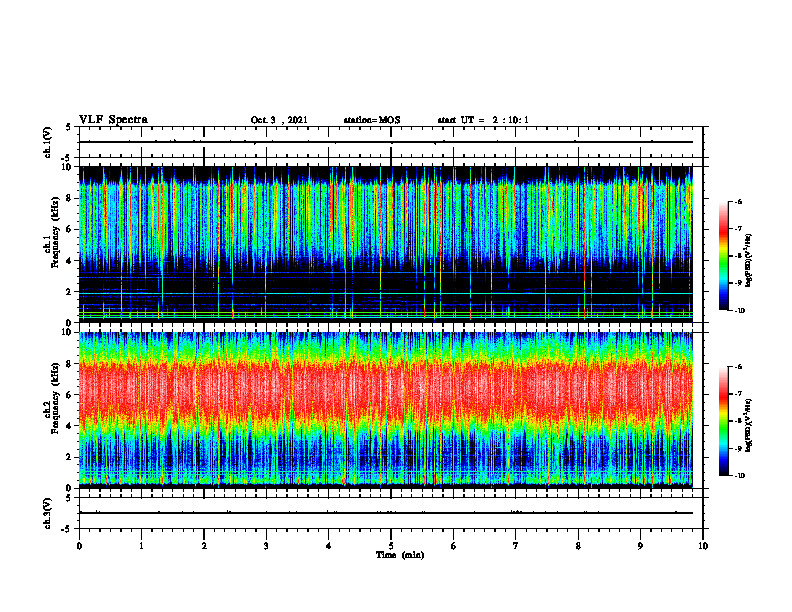Screen dimensions: 792x612
Task: Click the "ch.1(V)" waveform axis label
Action: tap(47, 142)
